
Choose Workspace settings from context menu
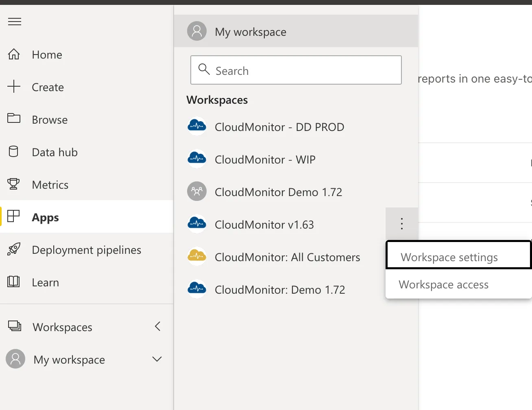[x=459, y=255]
